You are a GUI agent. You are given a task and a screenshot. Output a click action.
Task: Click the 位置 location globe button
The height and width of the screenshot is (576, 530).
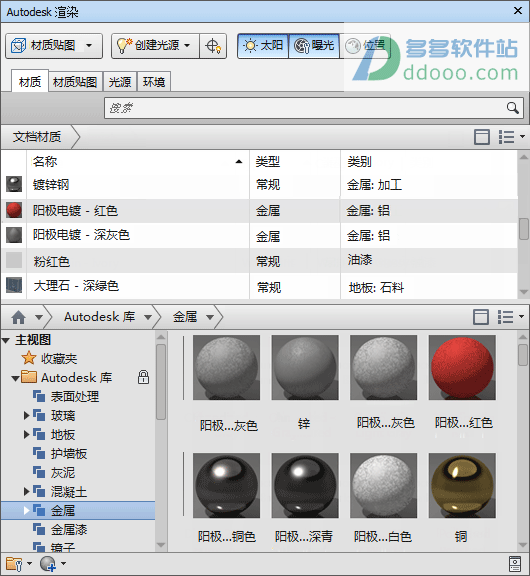point(365,46)
